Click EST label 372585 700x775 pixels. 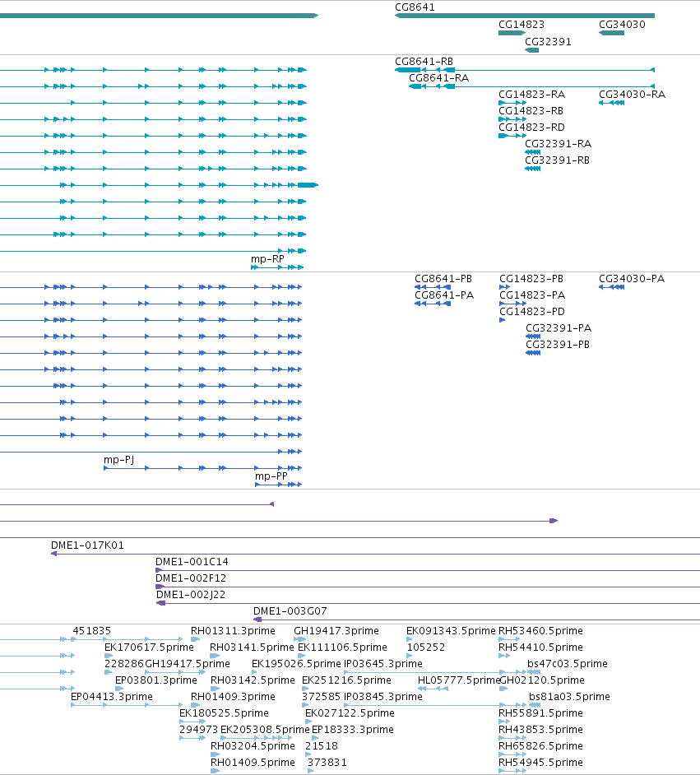click(x=321, y=697)
